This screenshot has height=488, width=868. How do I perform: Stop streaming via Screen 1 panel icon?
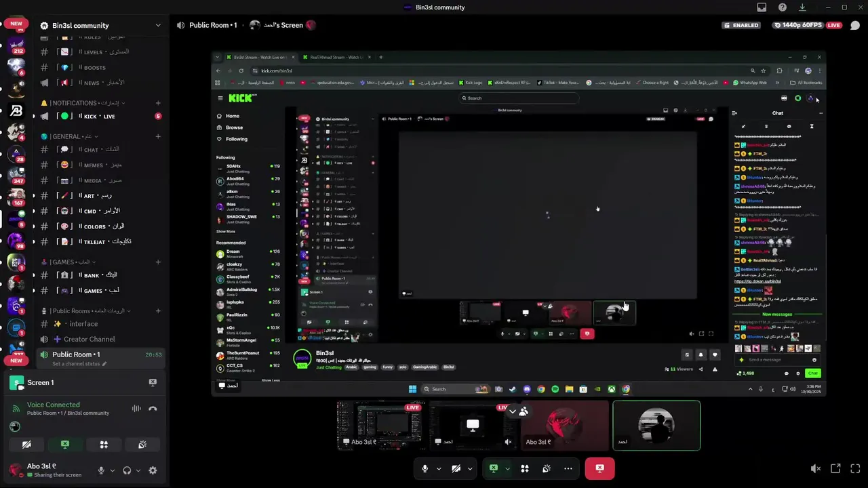click(x=153, y=382)
